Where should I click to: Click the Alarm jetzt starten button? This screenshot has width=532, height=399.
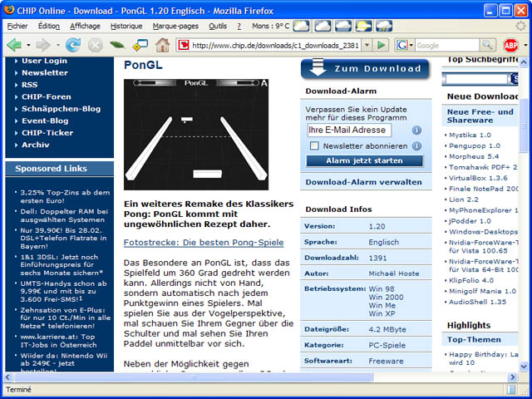pos(364,160)
